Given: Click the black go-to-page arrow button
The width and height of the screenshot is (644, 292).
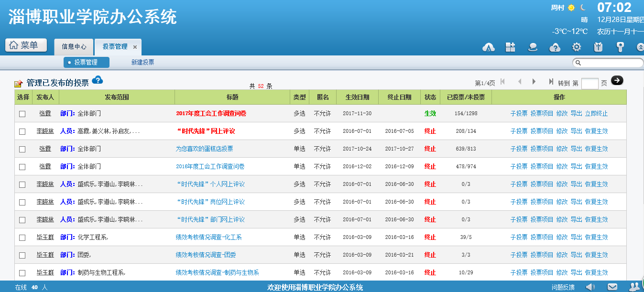Looking at the screenshot, I should pyautogui.click(x=617, y=81).
